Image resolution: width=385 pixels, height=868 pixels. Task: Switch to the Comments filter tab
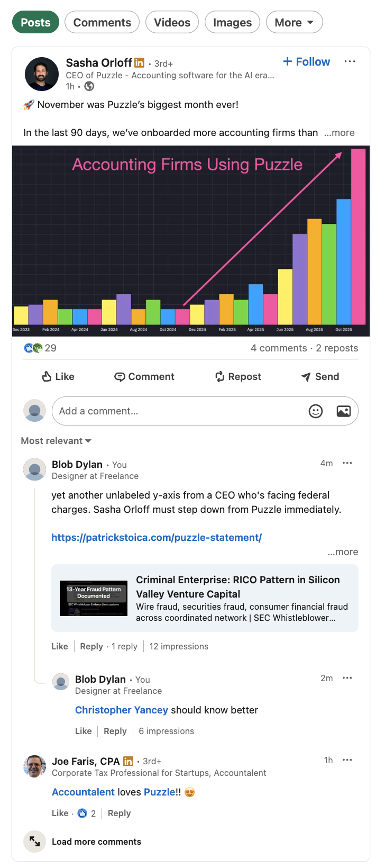(102, 23)
